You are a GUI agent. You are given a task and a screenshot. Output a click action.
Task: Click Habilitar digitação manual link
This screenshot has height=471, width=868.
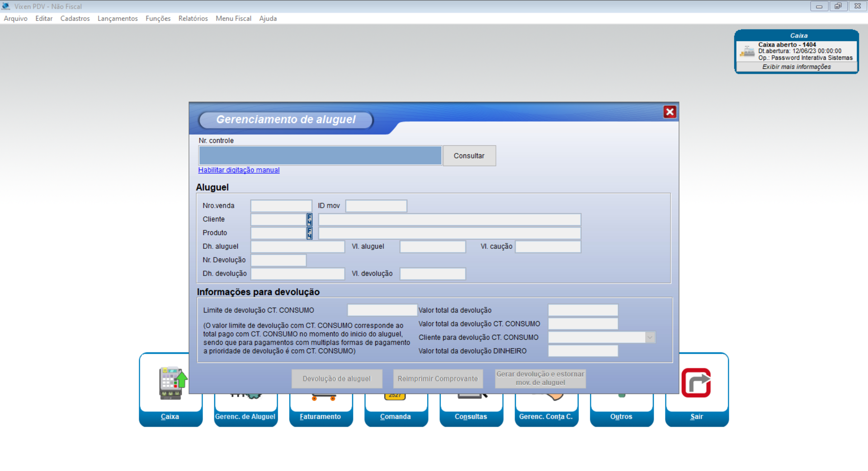tap(239, 170)
